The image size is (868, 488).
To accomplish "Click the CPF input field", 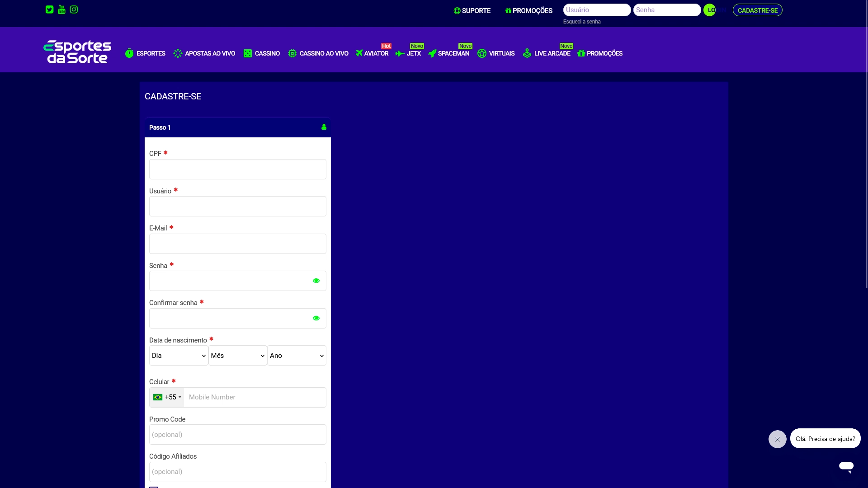I will tap(238, 169).
